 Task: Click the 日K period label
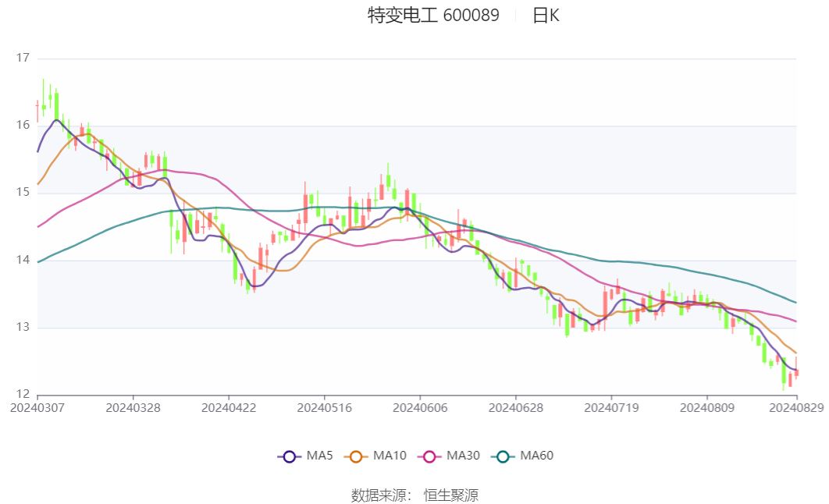coord(546,16)
